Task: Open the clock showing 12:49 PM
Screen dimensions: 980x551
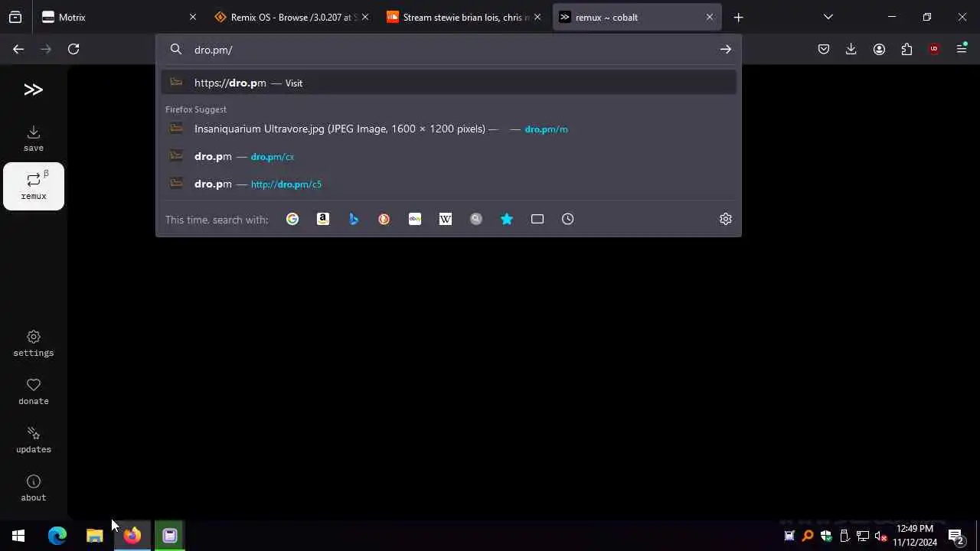Action: (915, 536)
